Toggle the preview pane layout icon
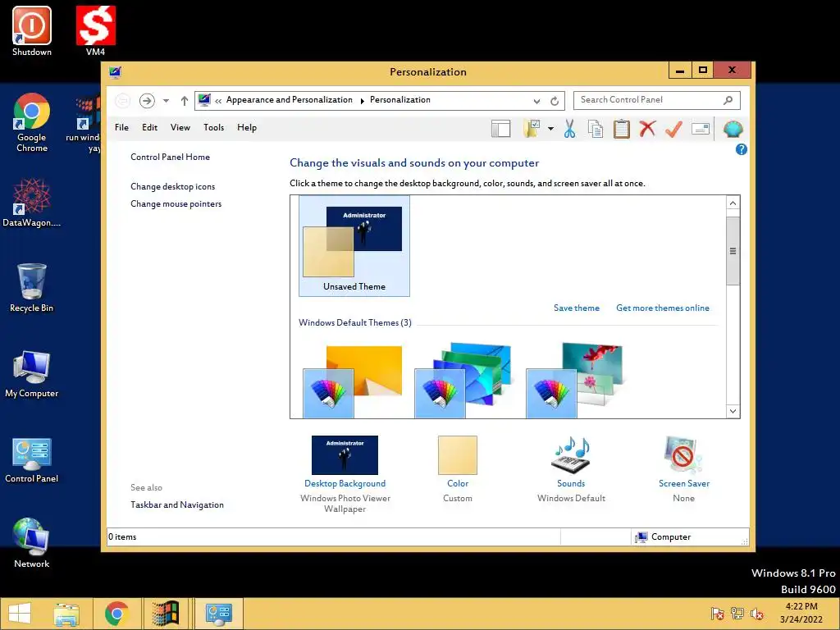This screenshot has height=630, width=840. 501,129
